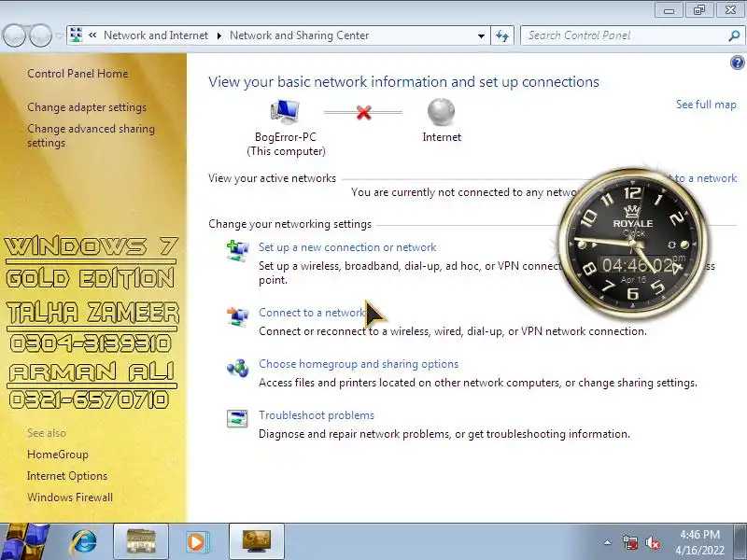Open Windows Media Player from the taskbar
Screen dimensions: 747x560
click(196, 542)
